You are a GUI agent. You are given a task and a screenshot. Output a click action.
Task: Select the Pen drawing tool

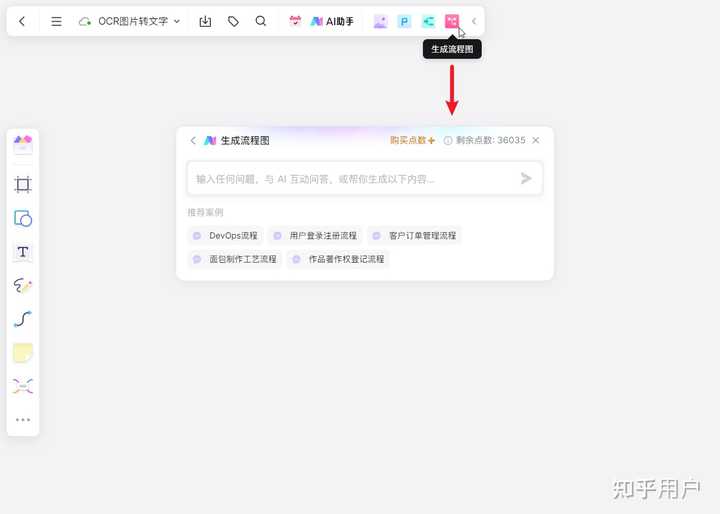[x=22, y=285]
